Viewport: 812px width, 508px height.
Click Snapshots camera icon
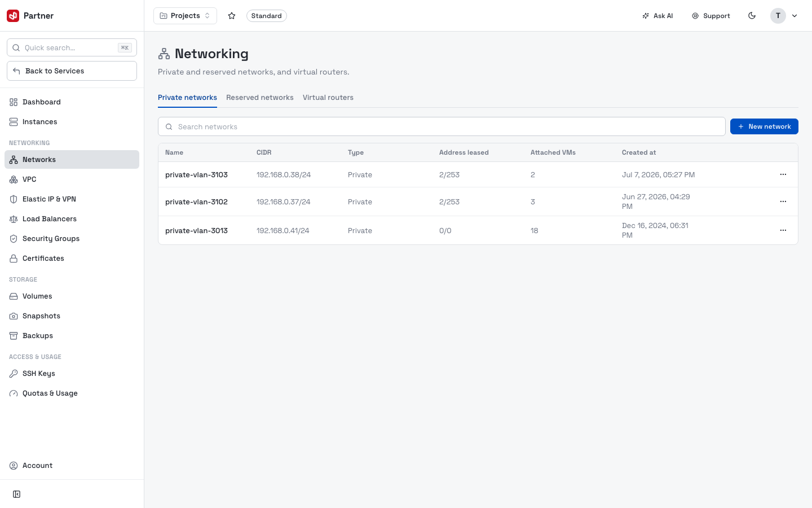(14, 316)
